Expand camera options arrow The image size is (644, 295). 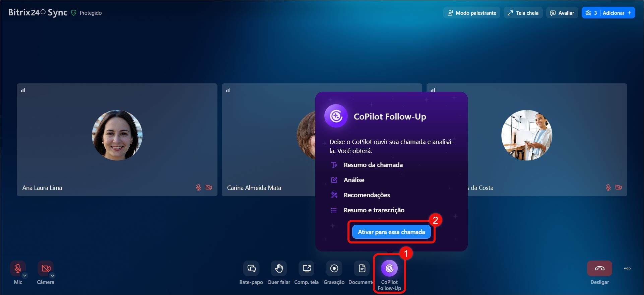point(53,276)
